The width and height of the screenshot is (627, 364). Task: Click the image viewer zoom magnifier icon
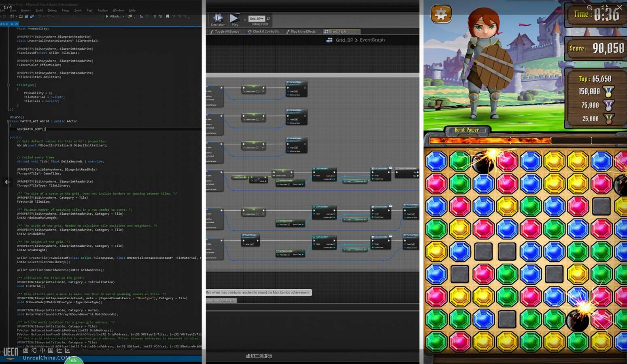point(589,7)
